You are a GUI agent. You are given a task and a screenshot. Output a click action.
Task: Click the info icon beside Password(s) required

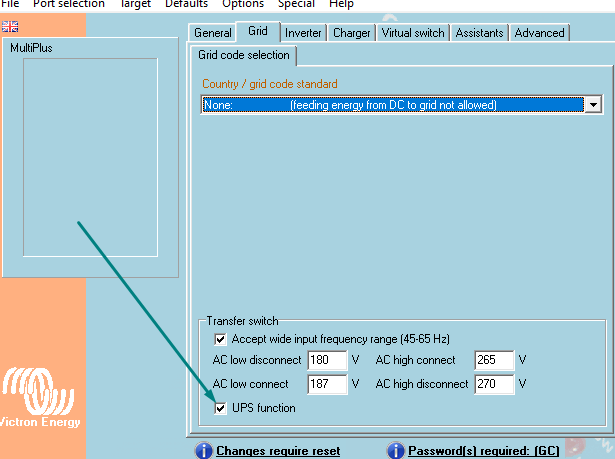tap(395, 451)
